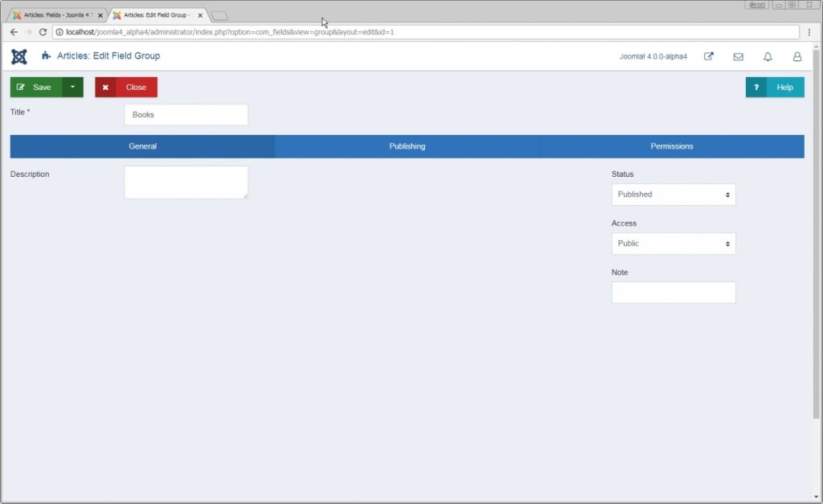Close the Articles: Fields browser tab
Viewport: 823px width, 504px height.
(100, 16)
